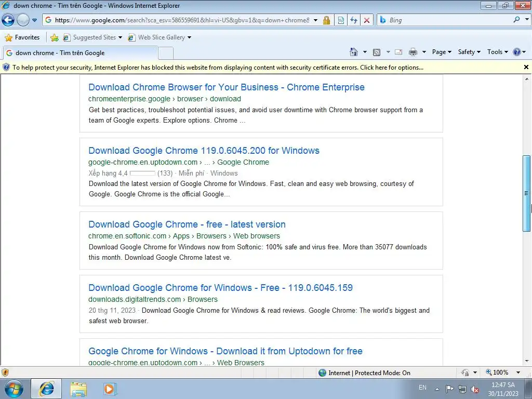Click the status bar privacy lock icon

click(465, 373)
